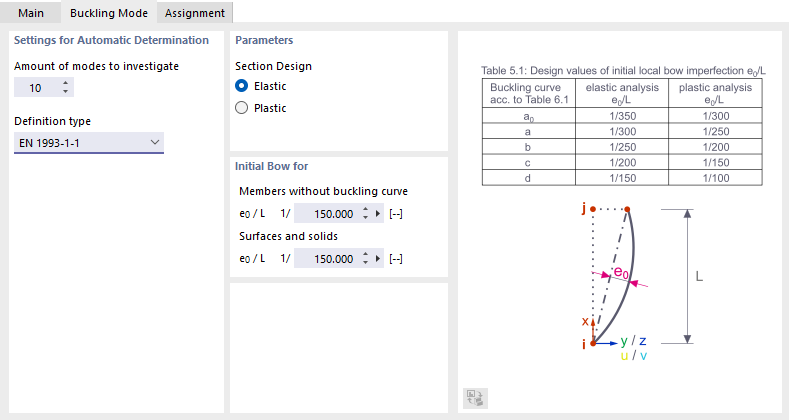Click the down arrow of Members e0/L spinner
Image resolution: width=789 pixels, height=420 pixels.
(x=365, y=218)
